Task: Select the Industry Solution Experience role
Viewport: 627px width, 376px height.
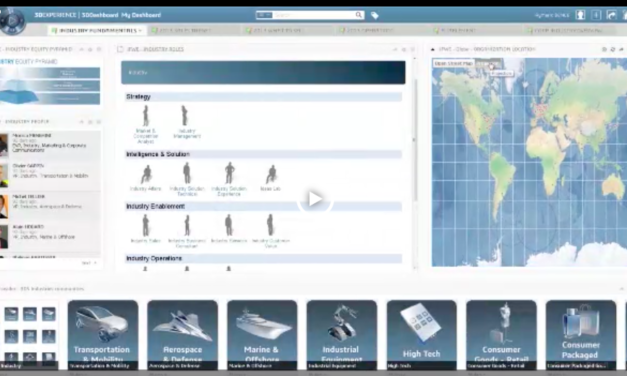Action: (x=229, y=179)
